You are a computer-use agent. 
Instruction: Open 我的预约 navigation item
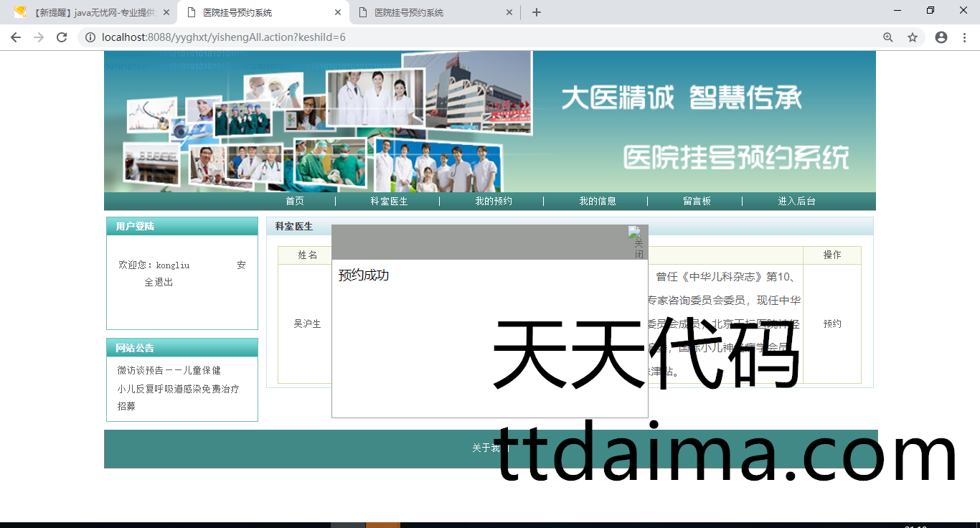click(x=494, y=202)
